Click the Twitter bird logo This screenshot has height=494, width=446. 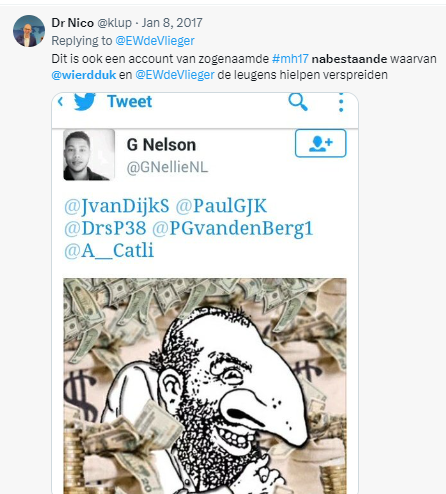(x=85, y=101)
